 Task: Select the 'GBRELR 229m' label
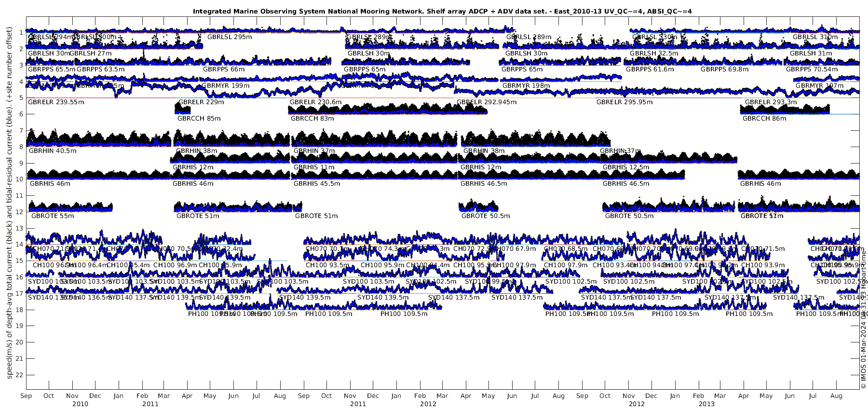coord(201,102)
